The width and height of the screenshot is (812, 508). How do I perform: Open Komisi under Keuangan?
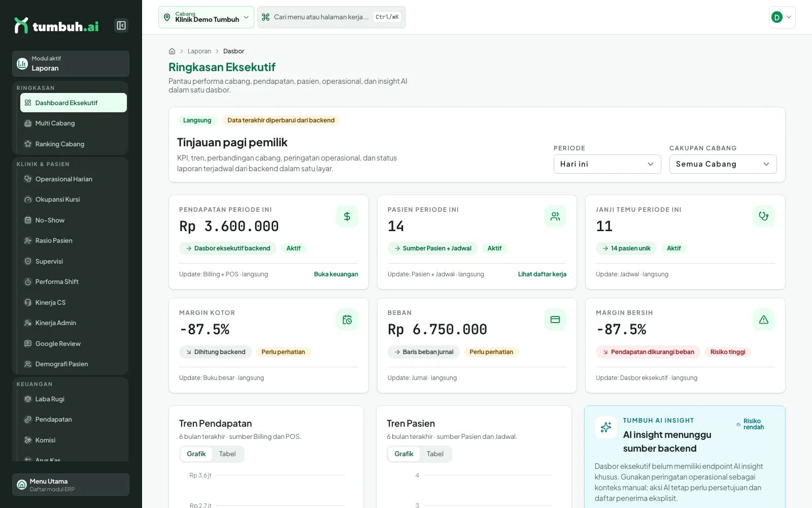(x=74, y=440)
